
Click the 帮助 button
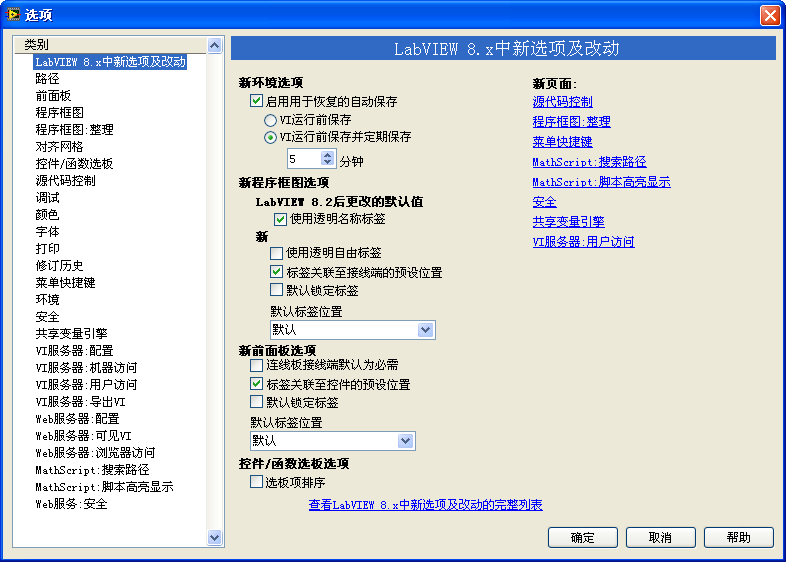click(x=739, y=537)
